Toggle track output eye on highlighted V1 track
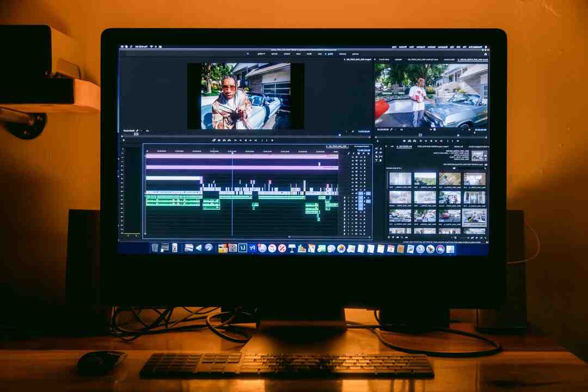Screen dimensions: 588x392 click(x=352, y=194)
